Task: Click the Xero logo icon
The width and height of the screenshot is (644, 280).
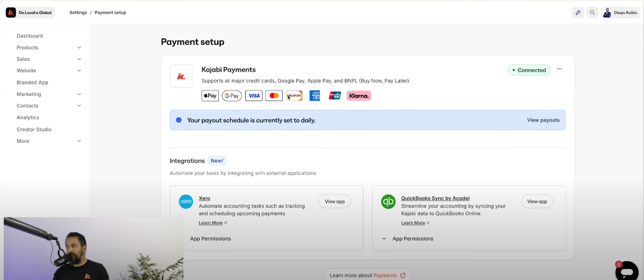Action: [186, 202]
